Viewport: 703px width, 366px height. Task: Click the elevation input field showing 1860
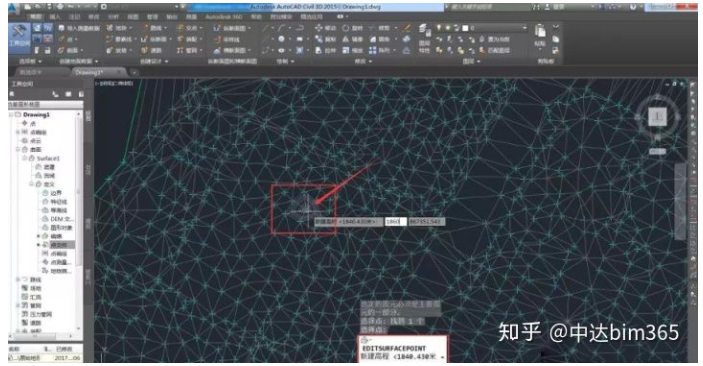pyautogui.click(x=395, y=222)
